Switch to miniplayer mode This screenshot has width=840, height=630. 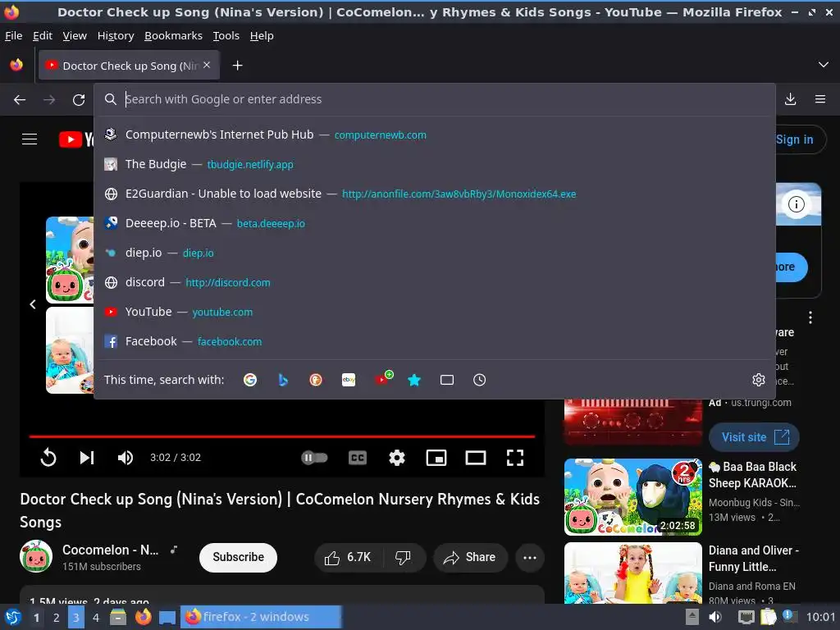(x=436, y=458)
